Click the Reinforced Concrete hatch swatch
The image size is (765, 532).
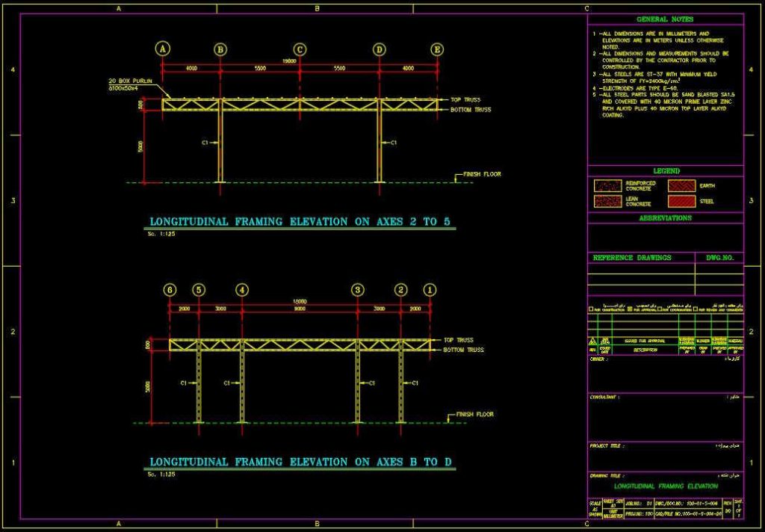pos(608,185)
